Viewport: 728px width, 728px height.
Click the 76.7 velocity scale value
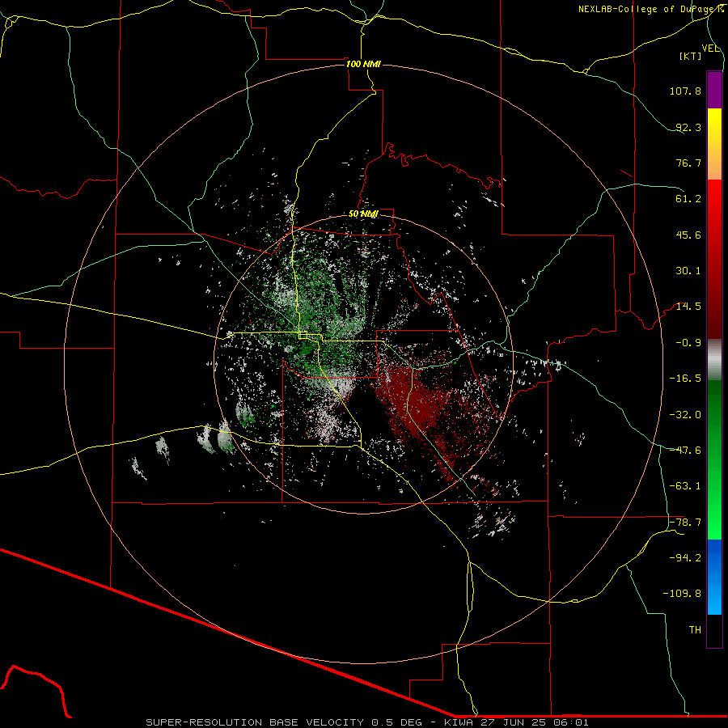point(688,163)
